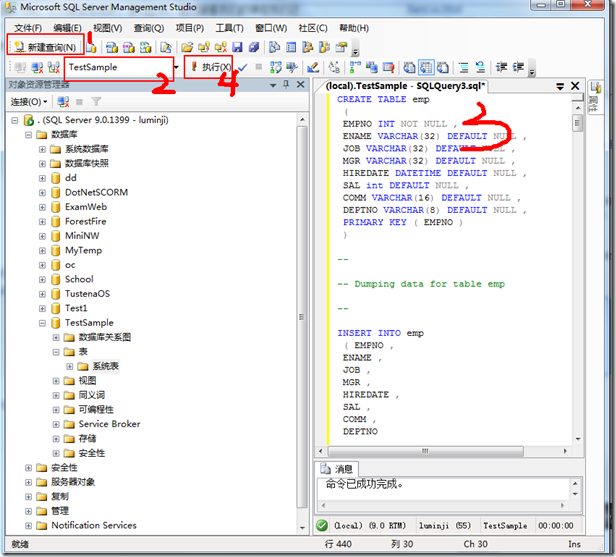The width and height of the screenshot is (616, 557).
Task: Click Disconnect icon in Object Explorer toolbar
Action: point(63,102)
